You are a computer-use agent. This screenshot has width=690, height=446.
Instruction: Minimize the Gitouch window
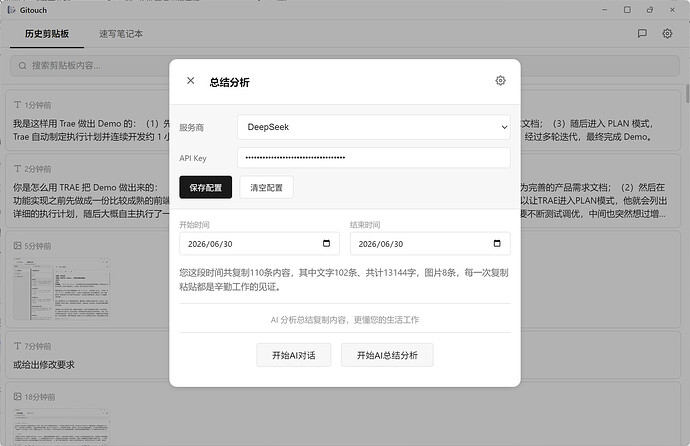[605, 10]
